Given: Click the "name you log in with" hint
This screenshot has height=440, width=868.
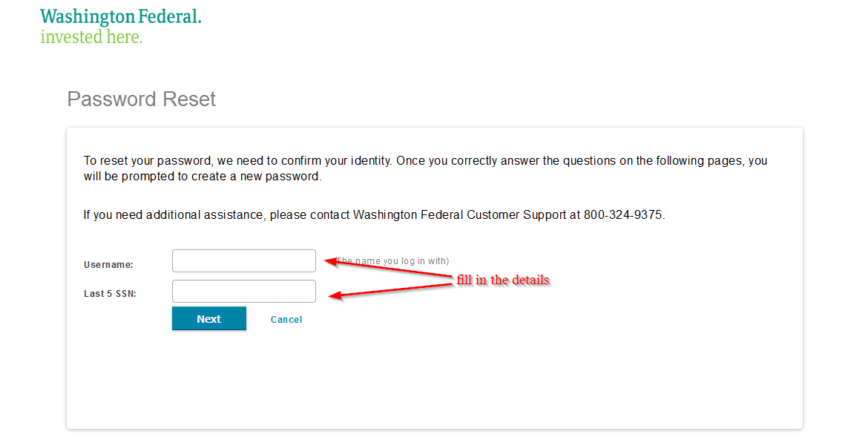Looking at the screenshot, I should 392,260.
